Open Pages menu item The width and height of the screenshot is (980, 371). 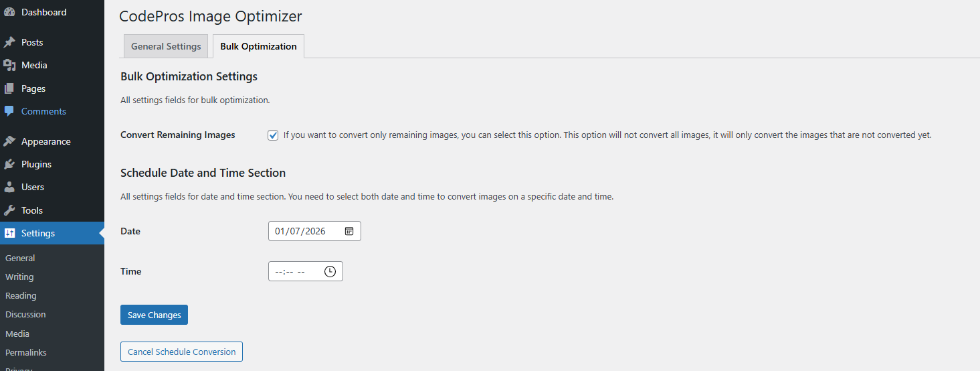52,88
